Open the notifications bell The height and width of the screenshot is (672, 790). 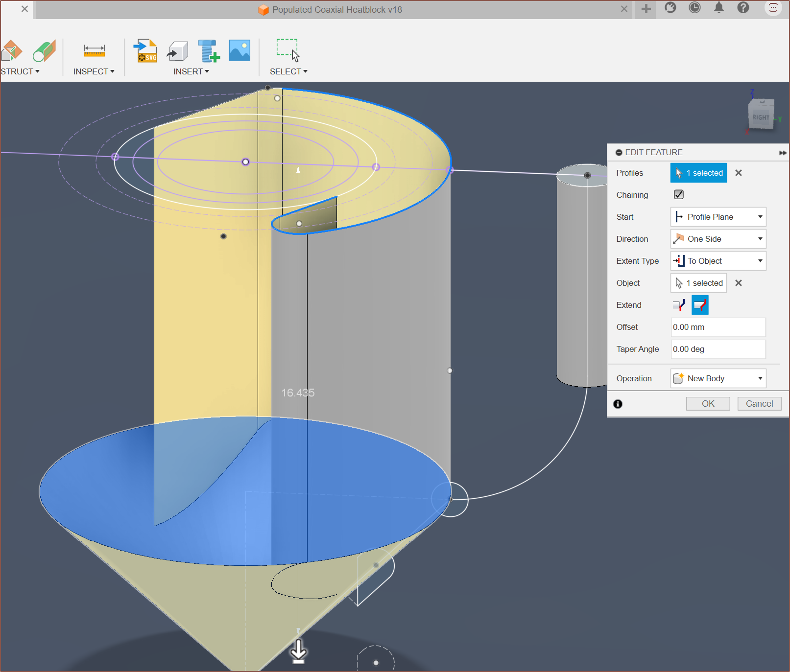(x=718, y=8)
